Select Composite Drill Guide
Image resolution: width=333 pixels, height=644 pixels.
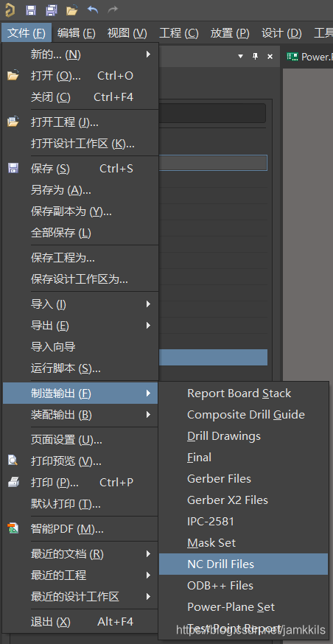click(244, 414)
